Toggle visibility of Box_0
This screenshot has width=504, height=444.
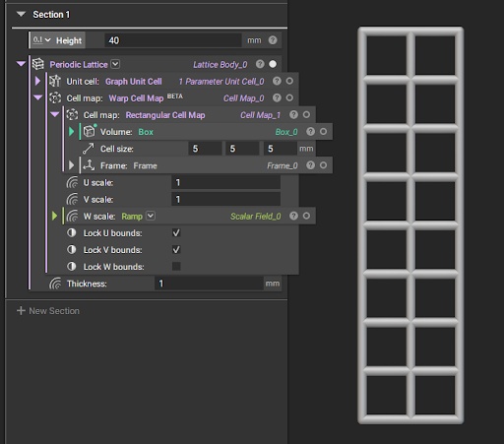323,131
